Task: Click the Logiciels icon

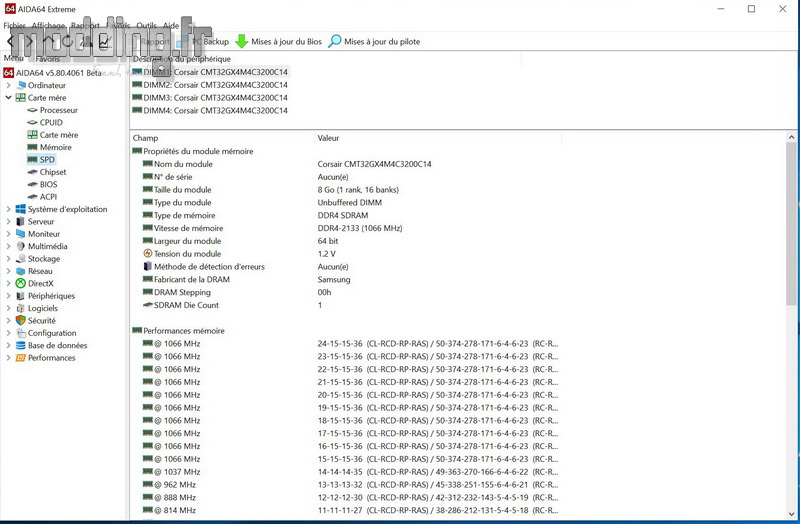Action: click(20, 308)
